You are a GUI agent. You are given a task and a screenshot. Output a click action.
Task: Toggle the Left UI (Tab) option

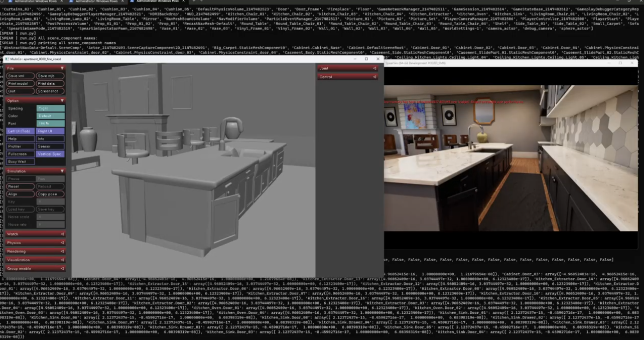pos(21,131)
